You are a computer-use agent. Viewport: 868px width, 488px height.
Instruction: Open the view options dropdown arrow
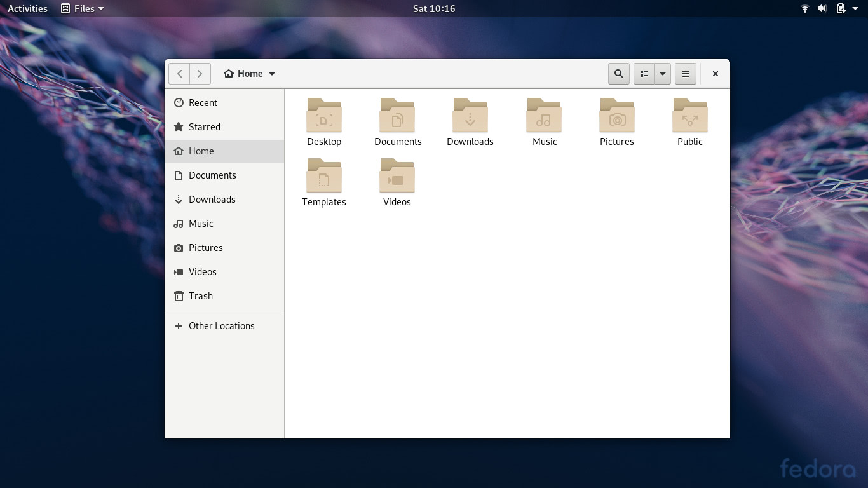click(x=663, y=73)
